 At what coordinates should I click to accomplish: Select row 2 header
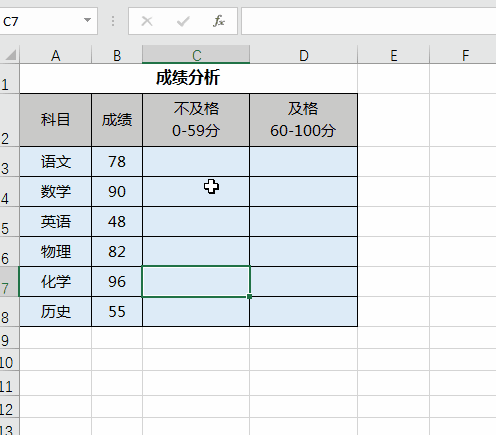9,120
